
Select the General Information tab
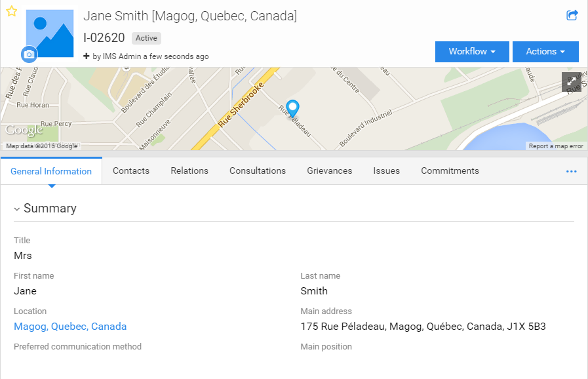tap(51, 171)
